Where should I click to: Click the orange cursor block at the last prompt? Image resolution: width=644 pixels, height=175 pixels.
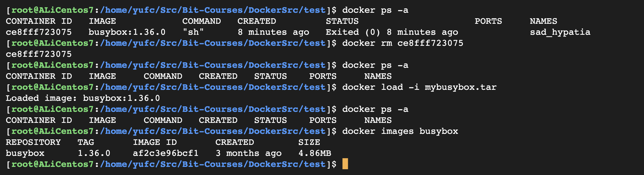(345, 164)
